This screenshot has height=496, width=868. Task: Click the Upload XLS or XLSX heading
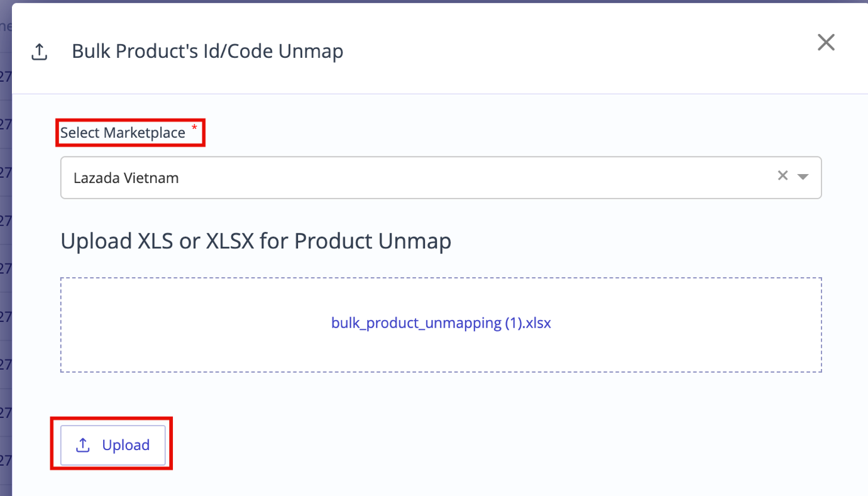256,241
